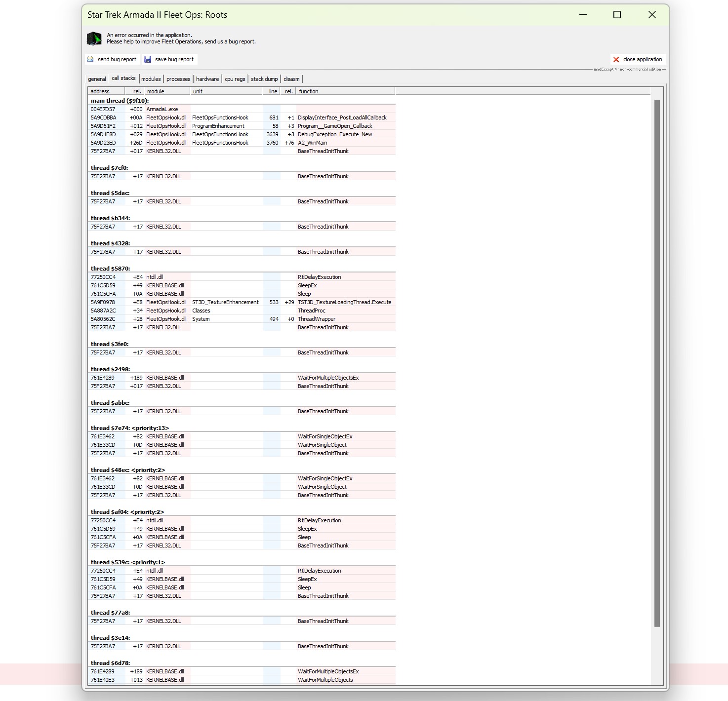The height and width of the screenshot is (701, 728).
Task: Click the thread $7cf0 heading
Action: tap(109, 168)
